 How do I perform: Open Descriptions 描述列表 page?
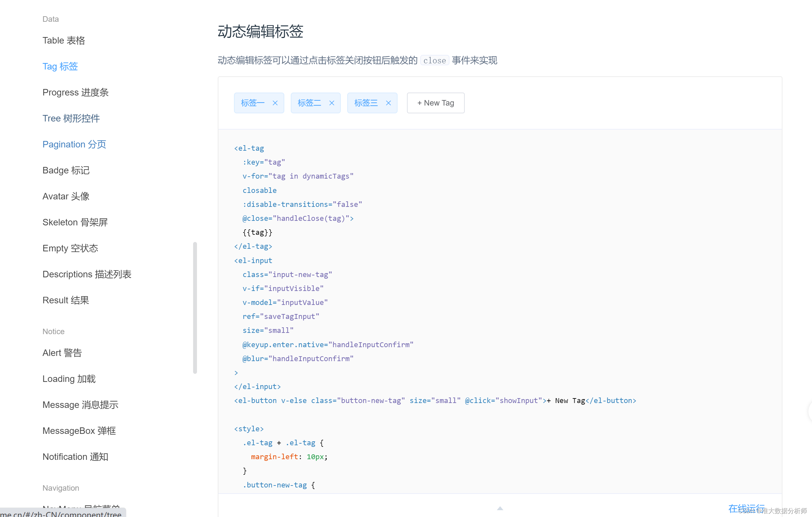[87, 274]
